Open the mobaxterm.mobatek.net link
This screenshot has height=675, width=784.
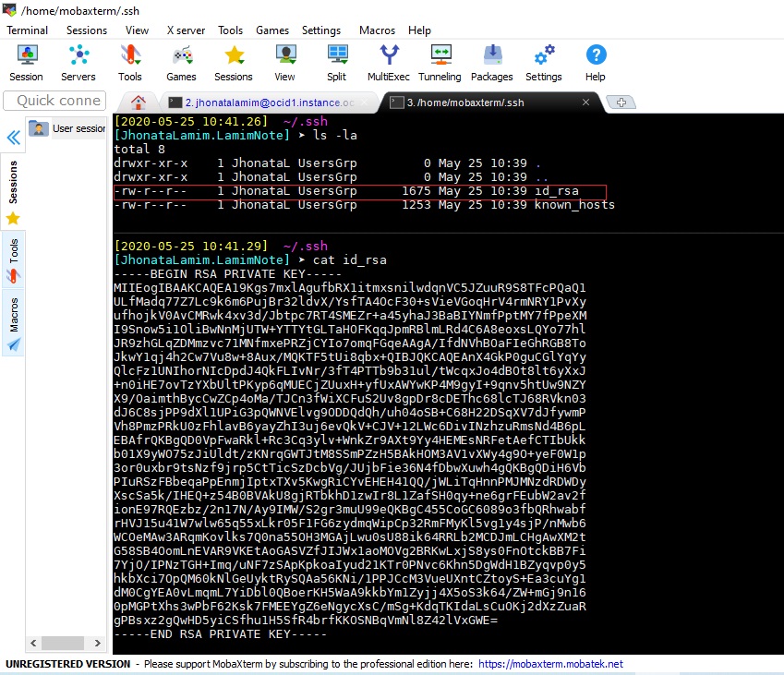550,664
